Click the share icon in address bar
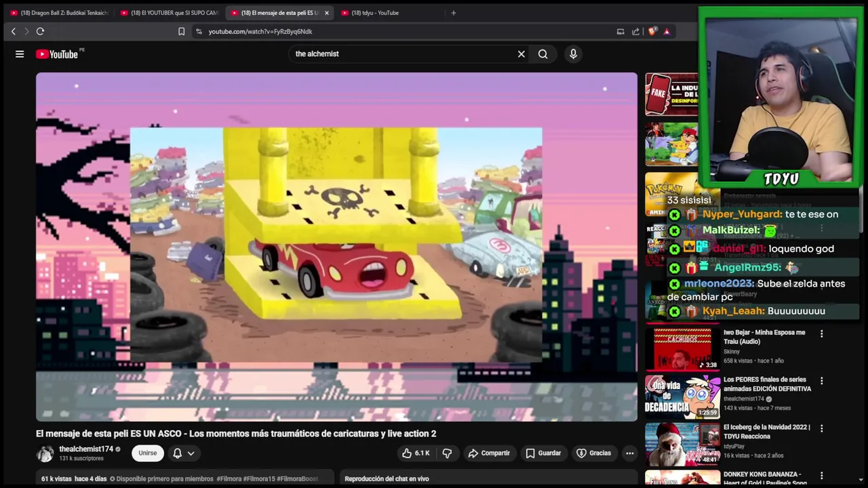This screenshot has height=488, width=868. 635,31
